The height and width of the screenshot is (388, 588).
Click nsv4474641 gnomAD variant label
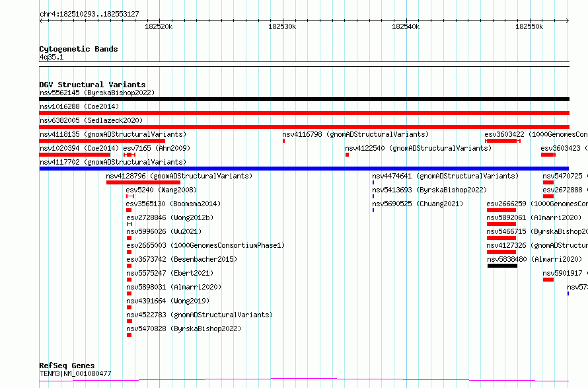pos(445,176)
